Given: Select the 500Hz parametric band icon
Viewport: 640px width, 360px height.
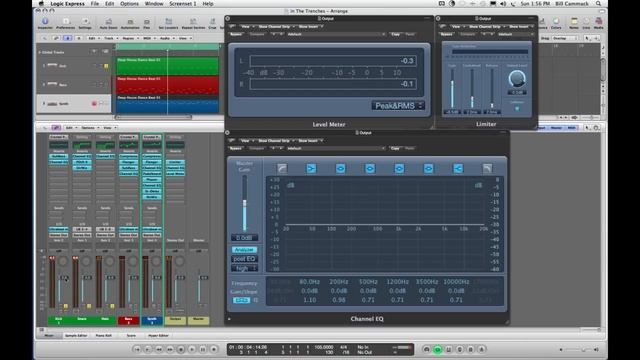Looking at the screenshot, I should (370, 168).
